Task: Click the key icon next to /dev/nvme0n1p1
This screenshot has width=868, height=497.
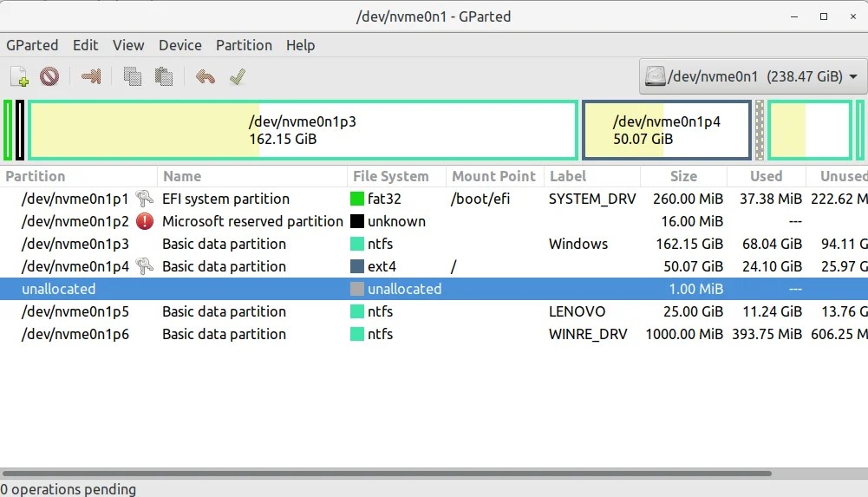Action: pos(145,199)
